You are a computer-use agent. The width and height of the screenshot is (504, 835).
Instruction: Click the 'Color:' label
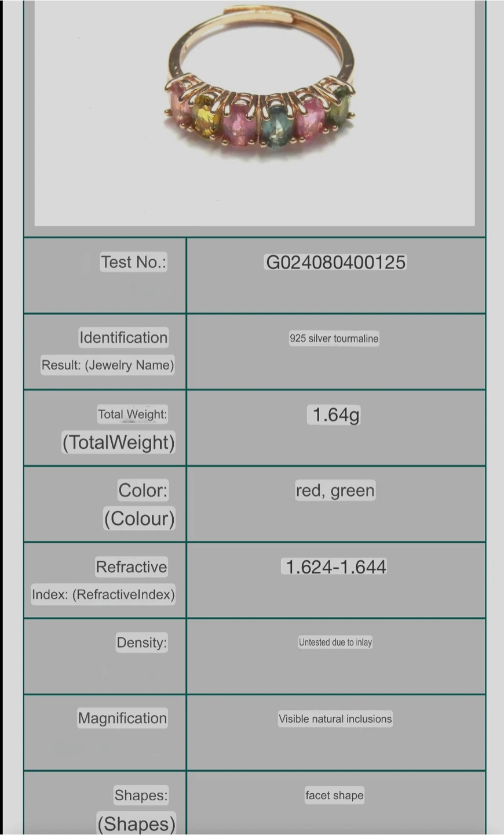(143, 491)
